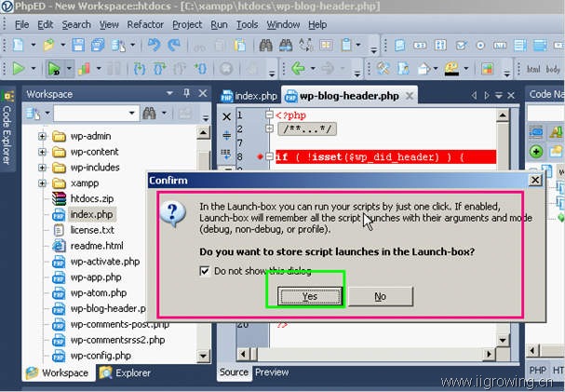Screen dimensions: 565x392
Task: Select htdocs.zip in the Workspace tree
Action: [x=92, y=198]
